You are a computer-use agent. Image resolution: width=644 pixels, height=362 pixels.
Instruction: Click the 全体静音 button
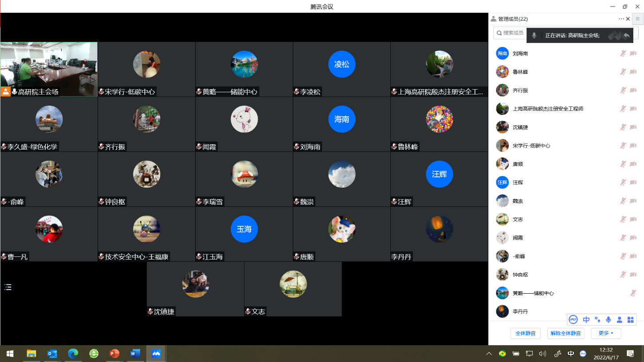pos(525,333)
